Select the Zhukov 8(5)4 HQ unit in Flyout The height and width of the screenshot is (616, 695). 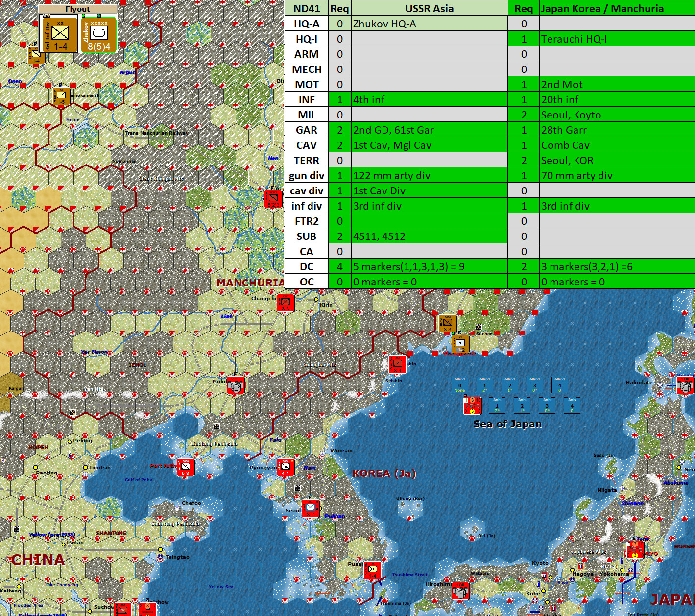(99, 34)
